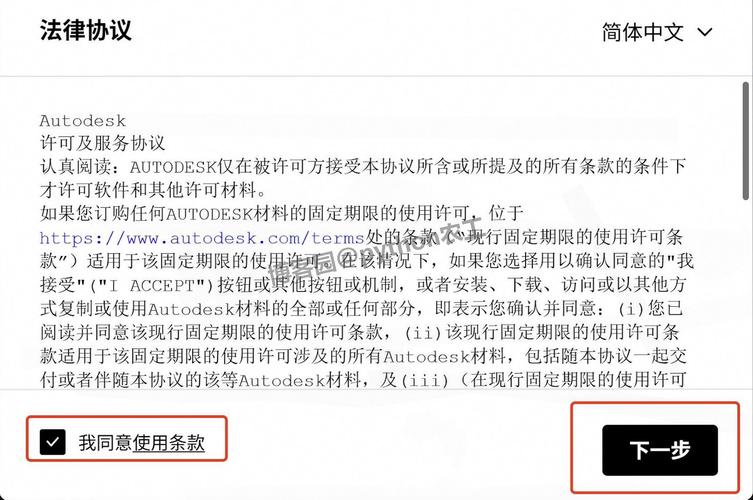Screen dimensions: 753x500
Task: Click the Autodesk heading in the agreement
Action: 83,121
